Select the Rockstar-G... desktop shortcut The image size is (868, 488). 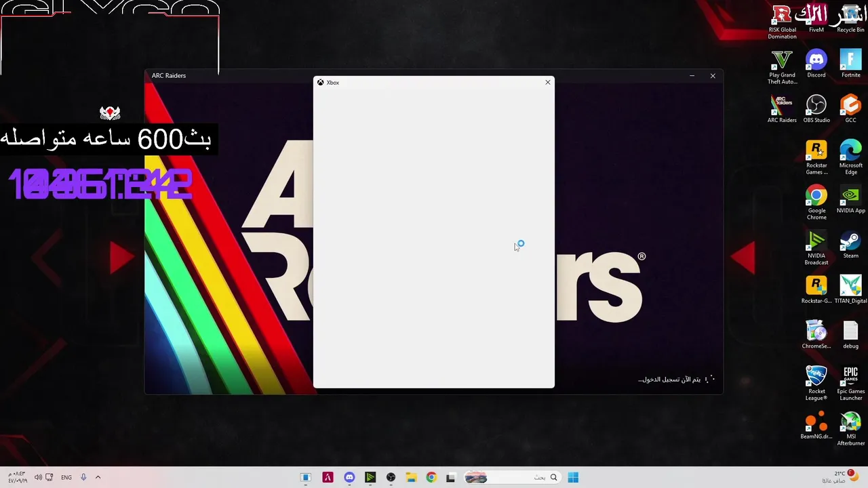coord(816,290)
